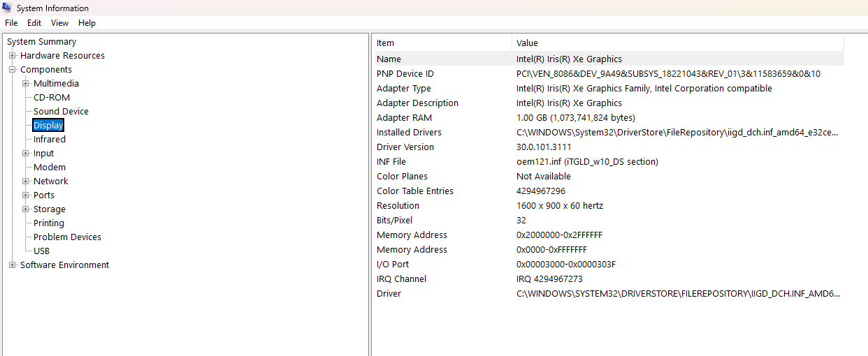The height and width of the screenshot is (356, 868).
Task: Expand the Input node
Action: (26, 154)
